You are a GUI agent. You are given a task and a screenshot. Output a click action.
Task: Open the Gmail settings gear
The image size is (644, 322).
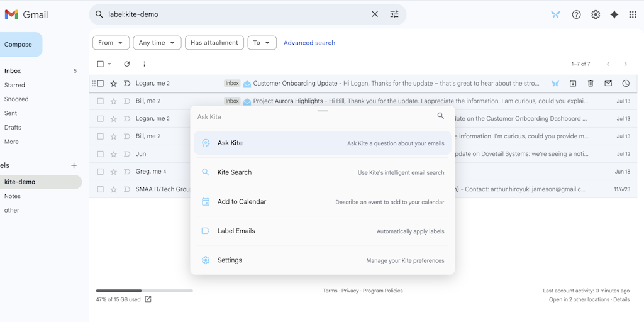[x=596, y=14]
